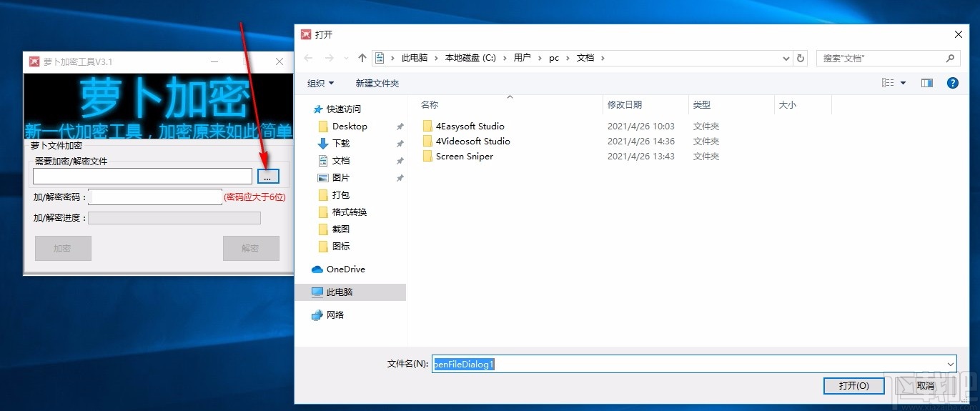Image resolution: width=980 pixels, height=411 pixels.
Task: Open the help icon
Action: point(952,83)
